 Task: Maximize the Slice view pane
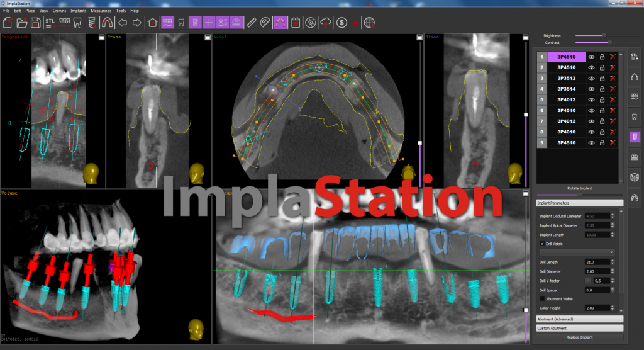coord(525,37)
